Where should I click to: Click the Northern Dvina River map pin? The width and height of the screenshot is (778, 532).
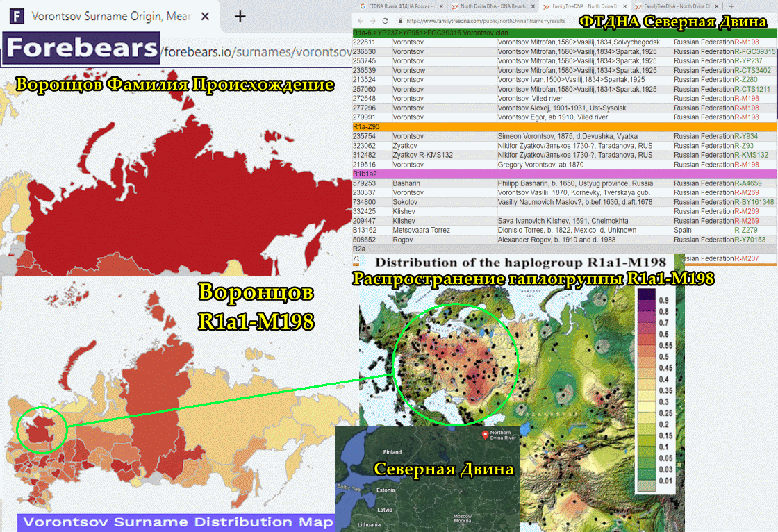pyautogui.click(x=486, y=435)
